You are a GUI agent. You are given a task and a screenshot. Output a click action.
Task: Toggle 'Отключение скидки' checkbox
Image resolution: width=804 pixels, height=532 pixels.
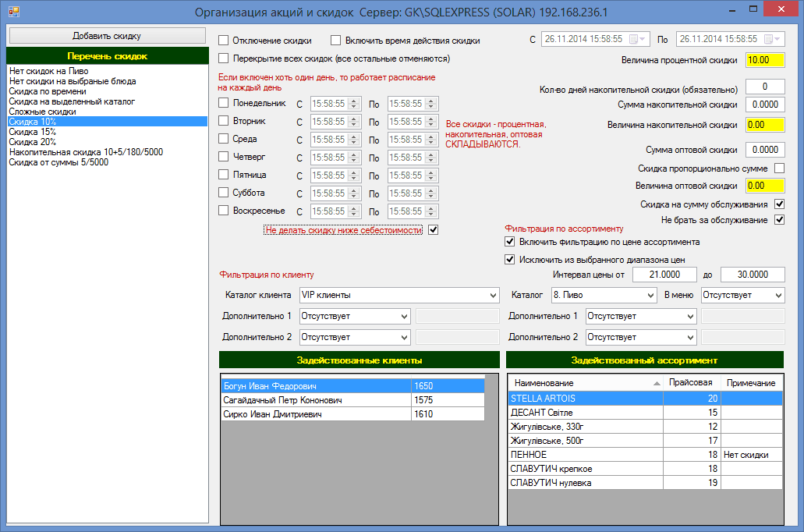224,40
